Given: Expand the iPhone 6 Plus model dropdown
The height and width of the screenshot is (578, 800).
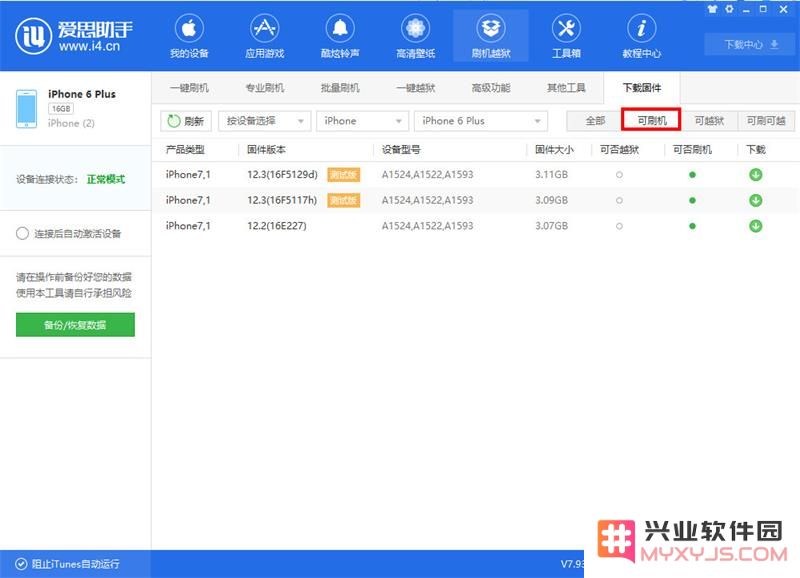Looking at the screenshot, I should (481, 121).
